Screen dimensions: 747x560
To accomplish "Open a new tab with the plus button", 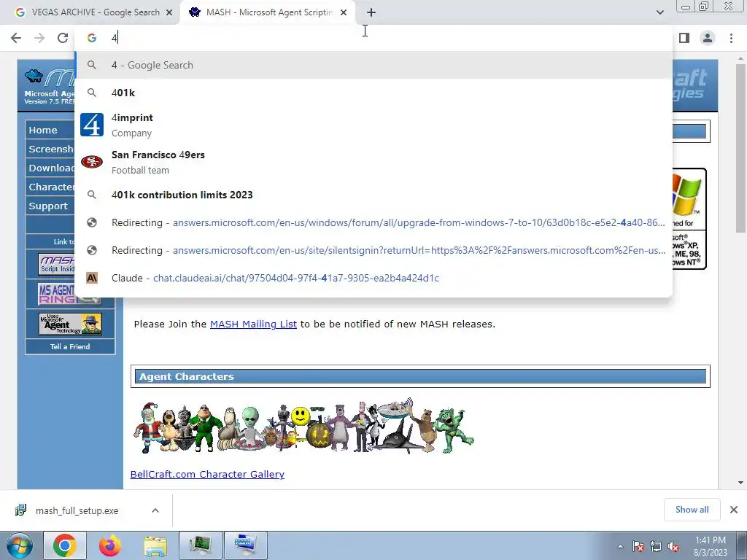I will (x=371, y=13).
